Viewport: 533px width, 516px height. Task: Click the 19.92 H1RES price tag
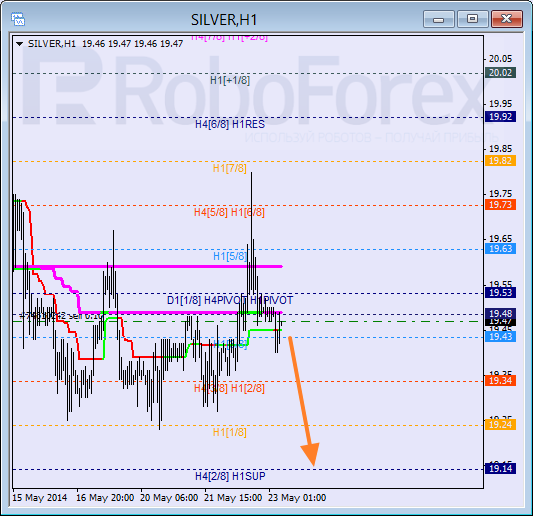coord(500,117)
